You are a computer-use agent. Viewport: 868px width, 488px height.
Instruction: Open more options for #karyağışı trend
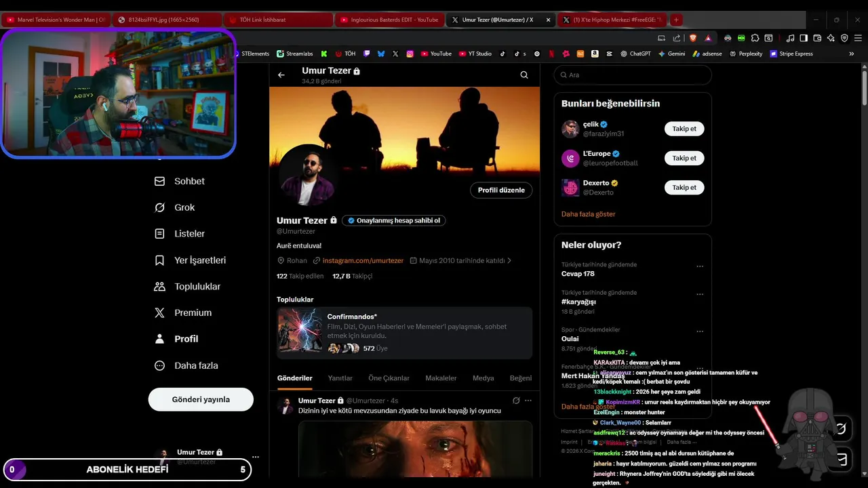tap(700, 294)
